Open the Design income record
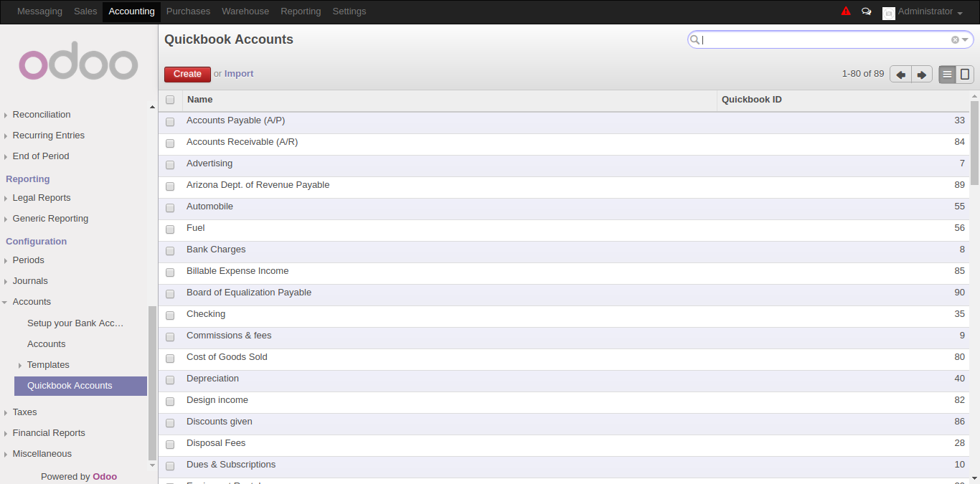980x484 pixels. click(564, 402)
